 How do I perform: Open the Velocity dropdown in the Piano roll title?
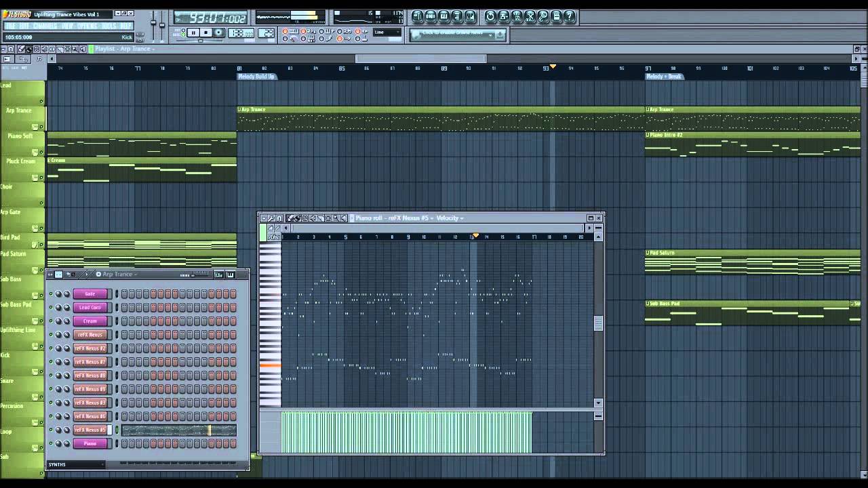[450, 218]
